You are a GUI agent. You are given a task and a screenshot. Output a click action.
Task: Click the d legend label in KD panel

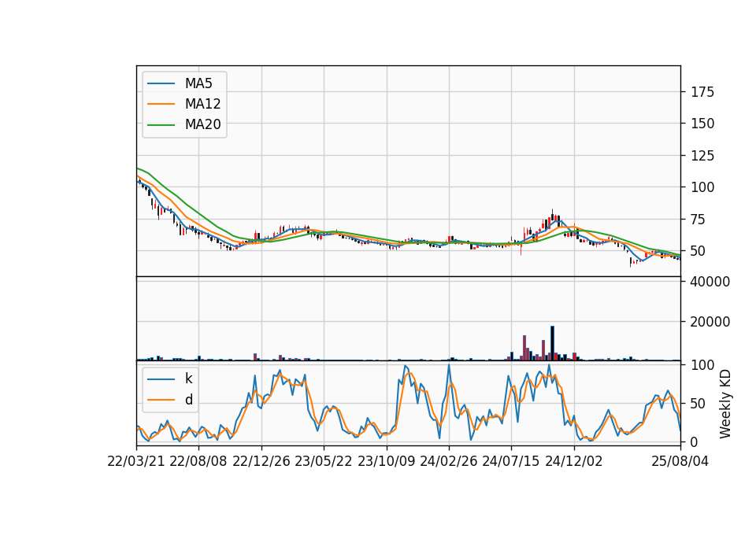pyautogui.click(x=188, y=400)
